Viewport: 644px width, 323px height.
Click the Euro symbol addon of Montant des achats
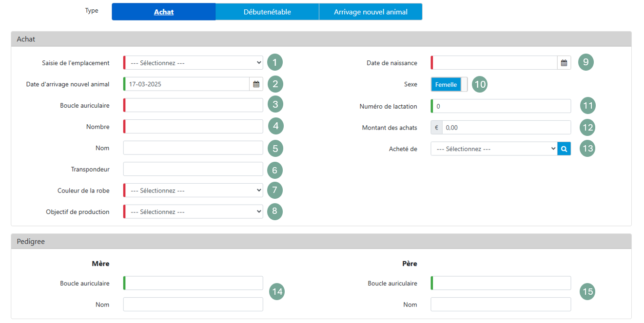(x=436, y=128)
